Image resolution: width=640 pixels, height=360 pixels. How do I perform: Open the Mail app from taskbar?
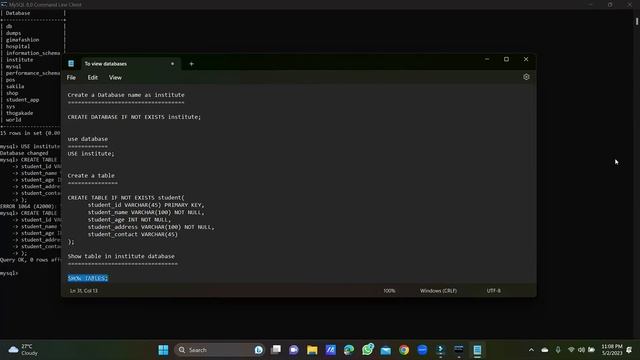click(386, 350)
